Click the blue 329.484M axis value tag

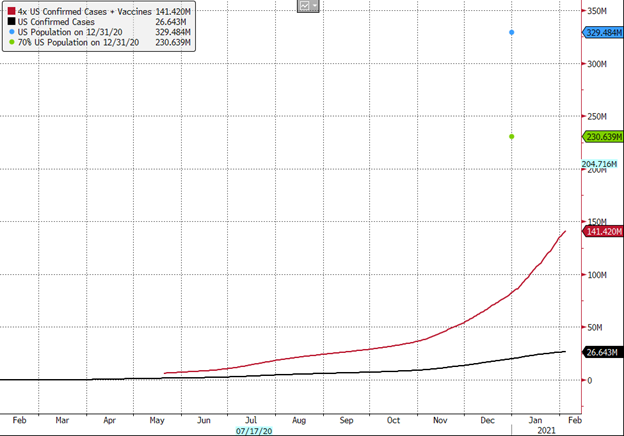click(x=603, y=33)
